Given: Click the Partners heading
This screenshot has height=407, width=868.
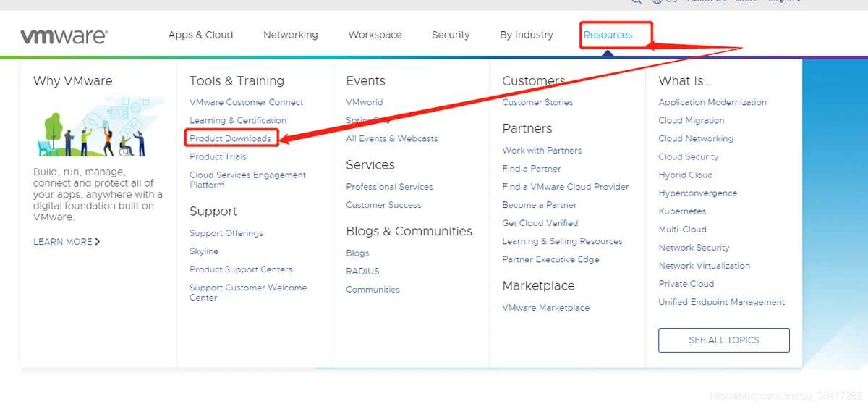Looking at the screenshot, I should pos(527,129).
